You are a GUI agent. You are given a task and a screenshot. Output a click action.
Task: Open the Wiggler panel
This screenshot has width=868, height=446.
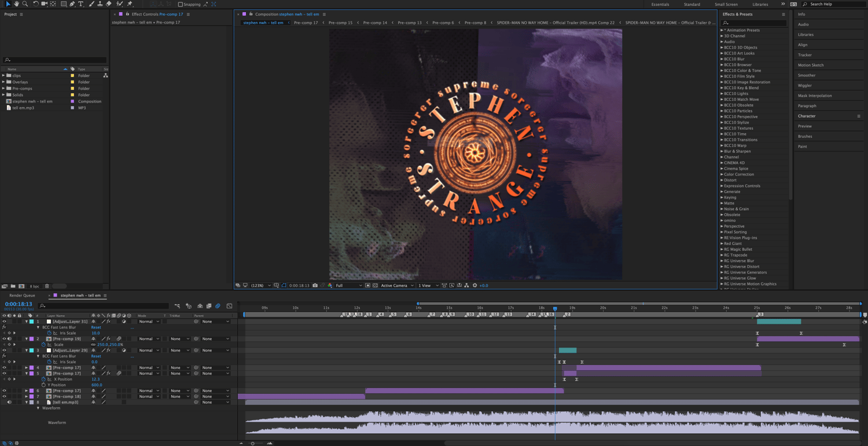coord(805,85)
